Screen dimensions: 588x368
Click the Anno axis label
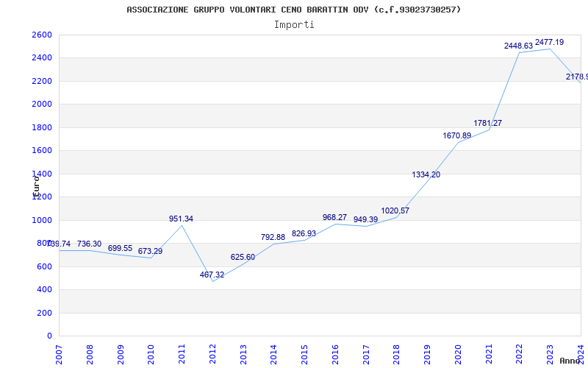coord(569,361)
